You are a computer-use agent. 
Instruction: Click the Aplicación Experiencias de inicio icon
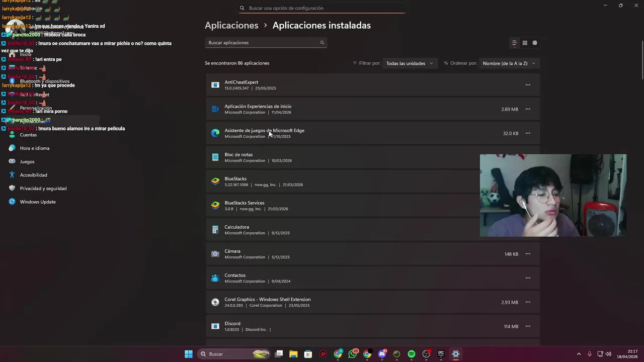(x=215, y=109)
